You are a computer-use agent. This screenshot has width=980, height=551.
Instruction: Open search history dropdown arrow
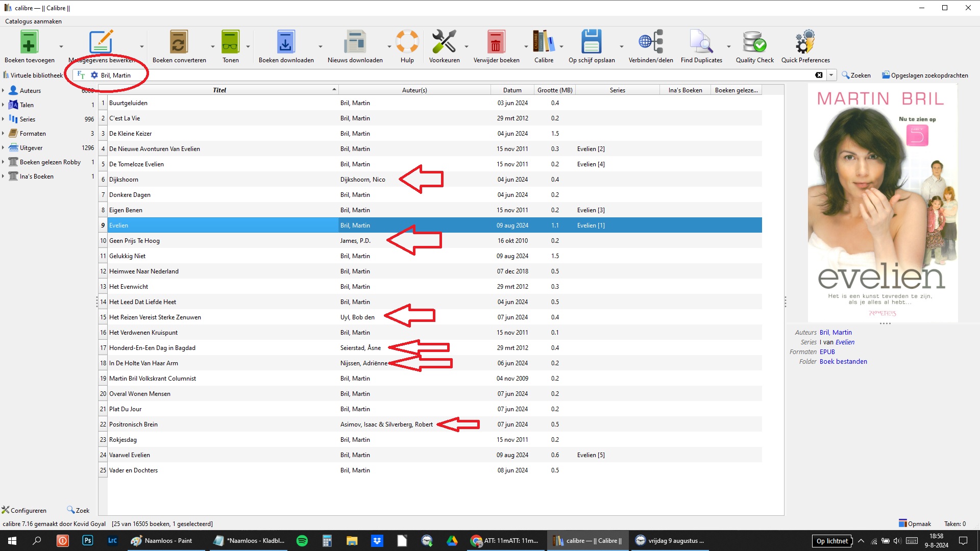[831, 75]
